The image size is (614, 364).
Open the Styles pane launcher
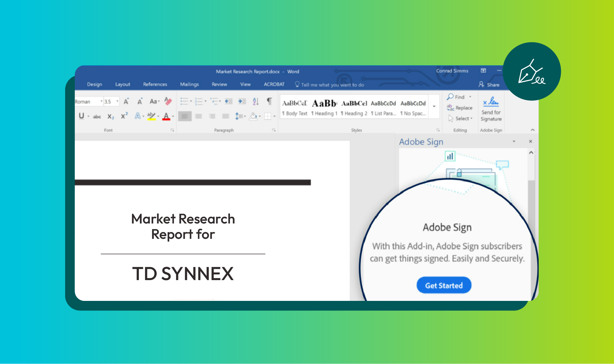tap(438, 130)
